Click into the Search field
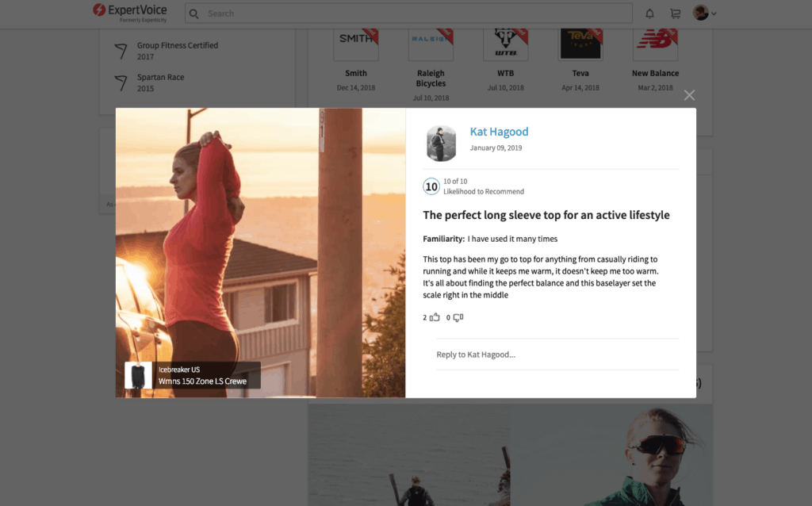 [412, 13]
